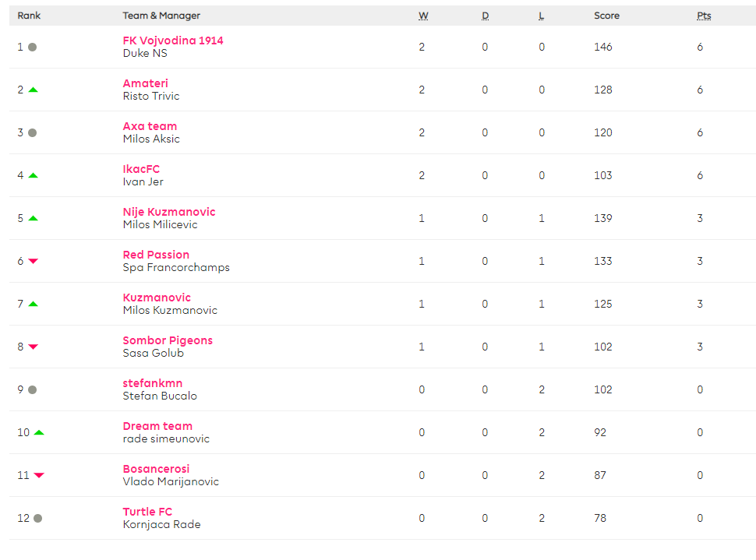756x560 pixels.
Task: Click the W column header
Action: click(423, 16)
